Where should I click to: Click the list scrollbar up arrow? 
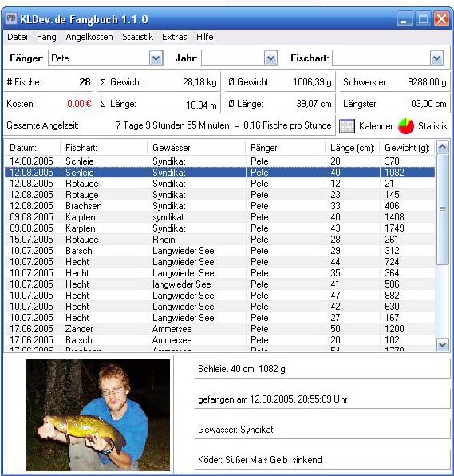coord(443,147)
